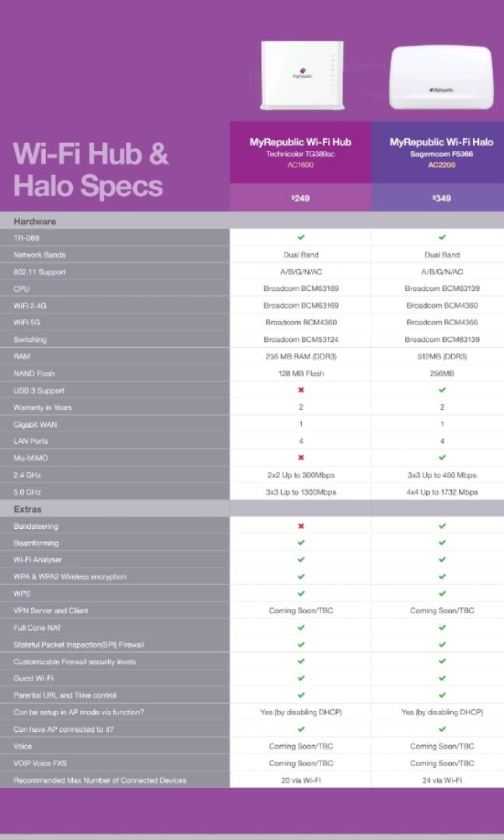
Task: Click the Hub Guest Wi-Fi checkmark
Action: pyautogui.click(x=301, y=678)
